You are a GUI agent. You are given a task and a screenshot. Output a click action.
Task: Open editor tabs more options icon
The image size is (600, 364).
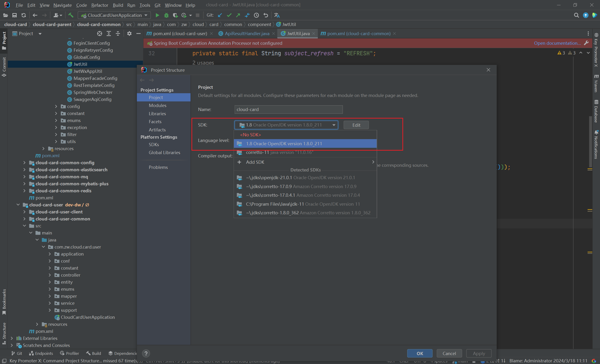pyautogui.click(x=588, y=33)
